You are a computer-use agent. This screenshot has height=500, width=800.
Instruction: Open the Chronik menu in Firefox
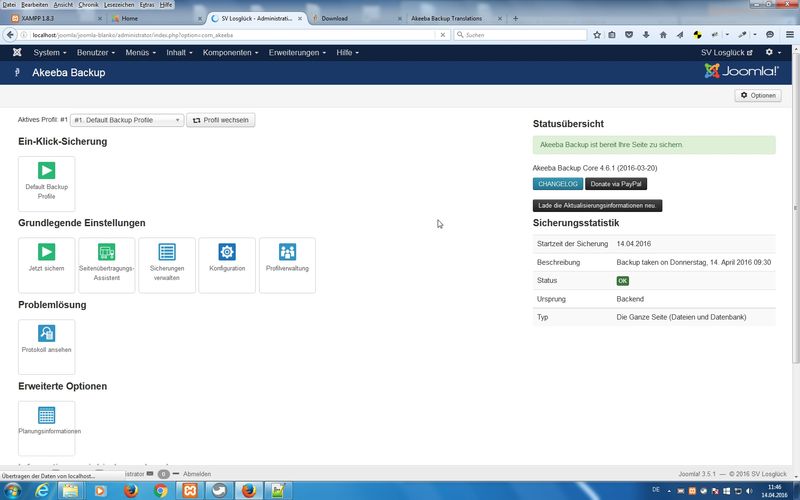pos(88,5)
